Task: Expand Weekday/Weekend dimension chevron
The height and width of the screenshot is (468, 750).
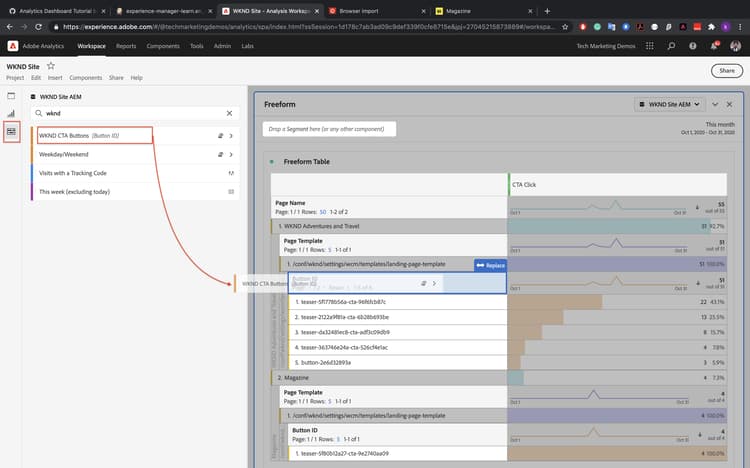Action: [x=231, y=155]
